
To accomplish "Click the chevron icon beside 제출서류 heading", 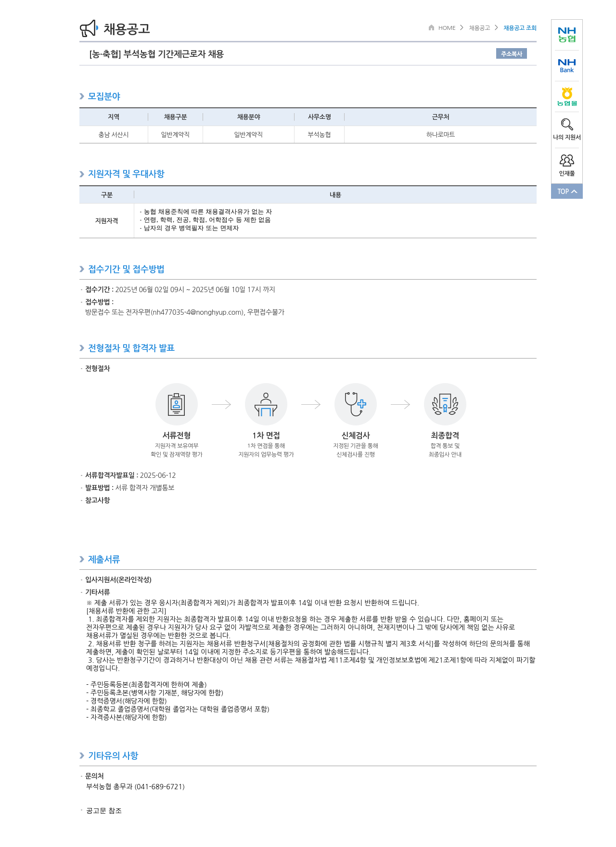I will pos(82,559).
